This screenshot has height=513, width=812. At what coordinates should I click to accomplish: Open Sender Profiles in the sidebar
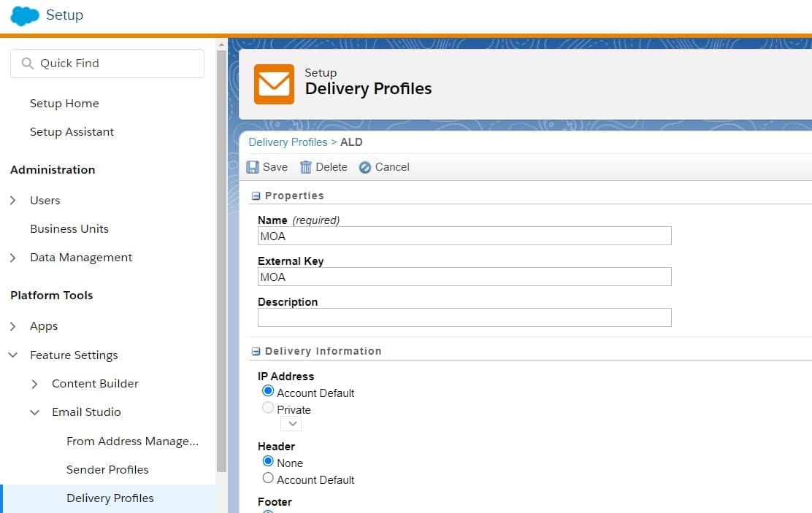[107, 469]
